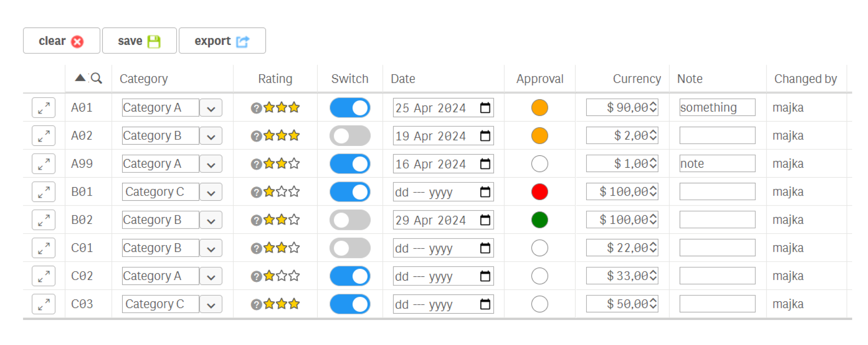Click the Note input field in row A02
This screenshot has height=345, width=868.
coord(717,136)
